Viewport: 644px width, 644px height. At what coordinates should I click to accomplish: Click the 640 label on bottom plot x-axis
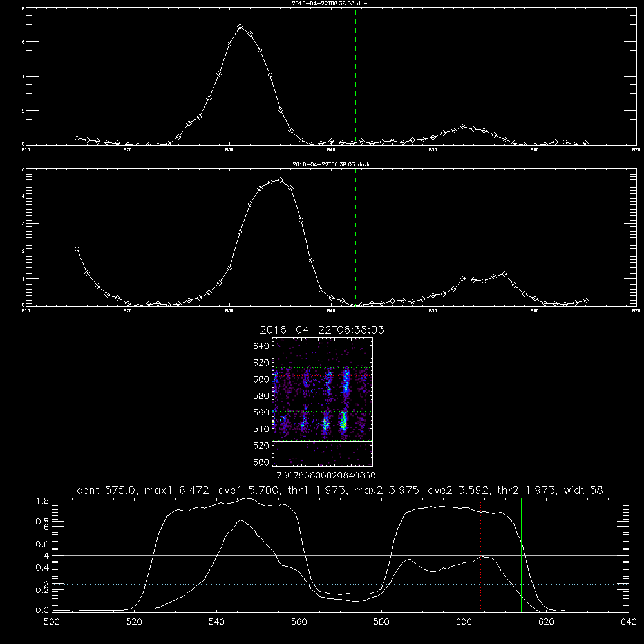(x=629, y=622)
